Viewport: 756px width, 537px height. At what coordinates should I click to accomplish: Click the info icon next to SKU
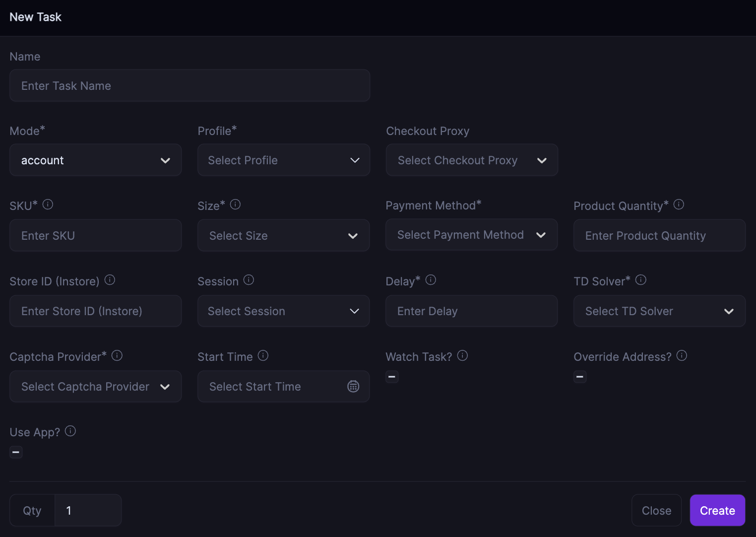(48, 204)
